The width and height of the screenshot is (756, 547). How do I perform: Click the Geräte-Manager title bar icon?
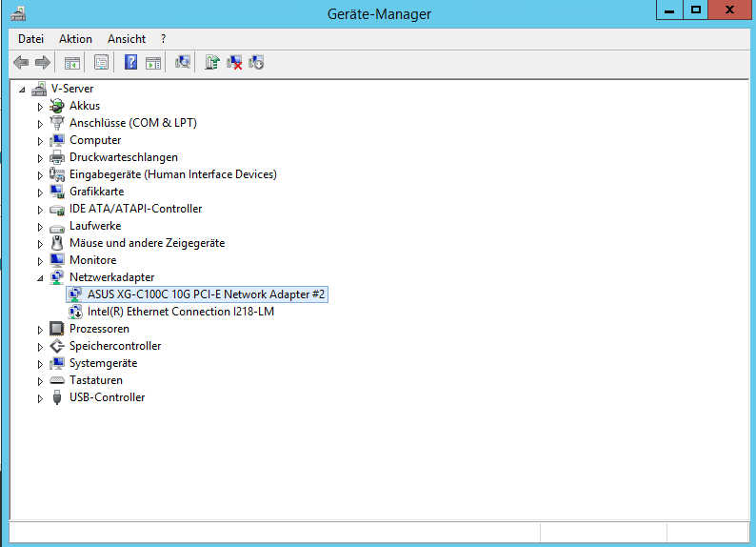click(18, 13)
